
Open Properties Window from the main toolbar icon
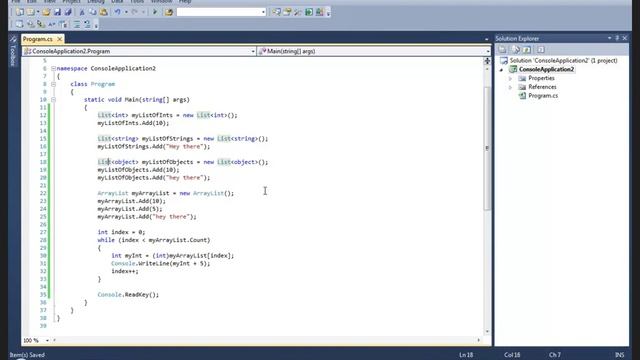(287, 12)
